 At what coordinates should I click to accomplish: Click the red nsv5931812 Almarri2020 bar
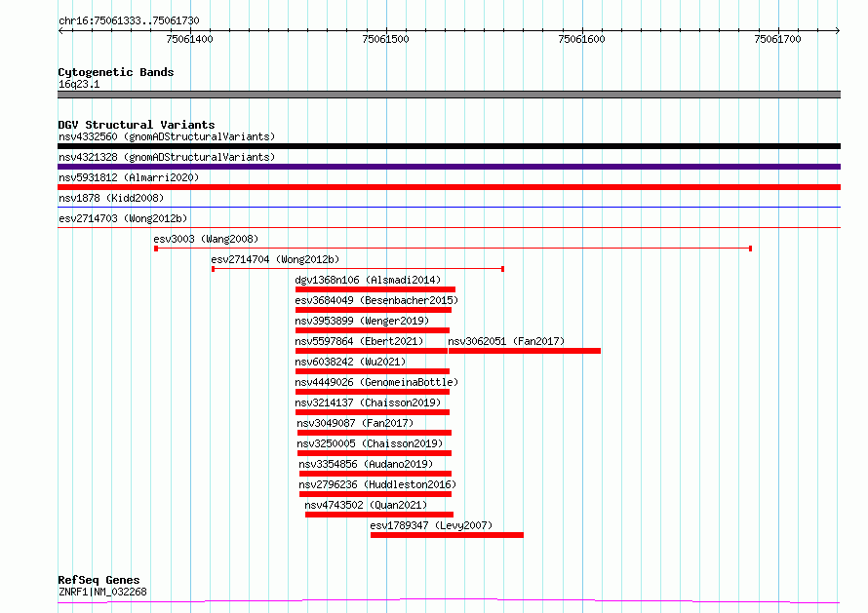point(449,187)
